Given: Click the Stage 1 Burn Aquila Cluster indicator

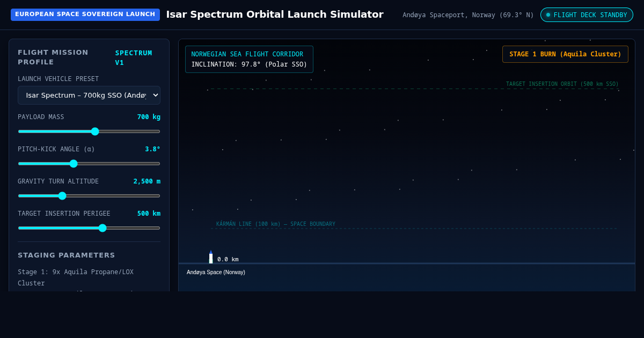Looking at the screenshot, I should (565, 54).
